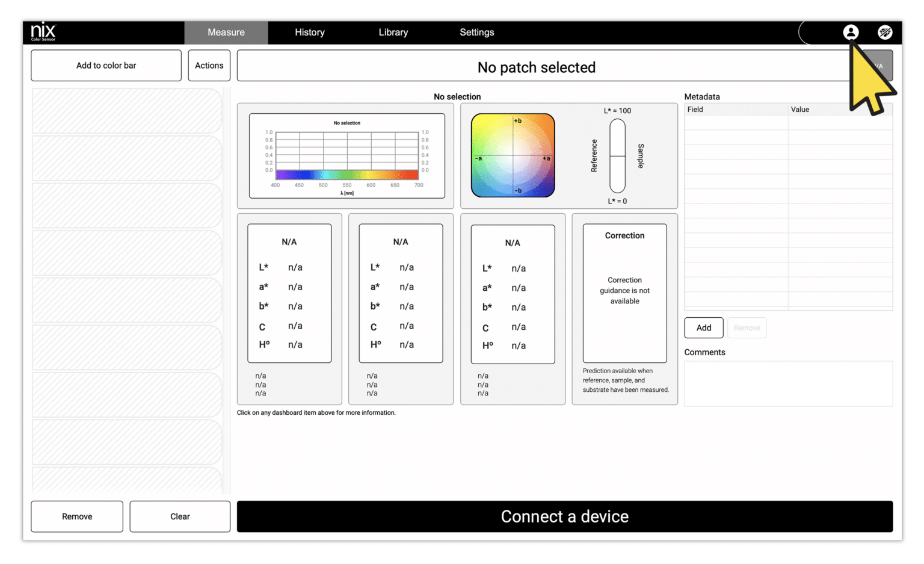Open the History tab
The image size is (924, 564).
pos(310,33)
